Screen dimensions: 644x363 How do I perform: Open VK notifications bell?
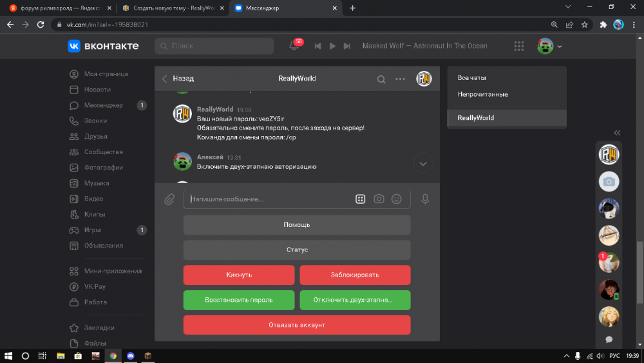(x=294, y=46)
